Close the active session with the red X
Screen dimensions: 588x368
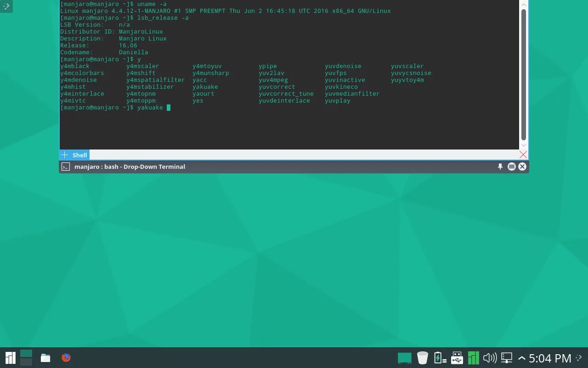[523, 155]
